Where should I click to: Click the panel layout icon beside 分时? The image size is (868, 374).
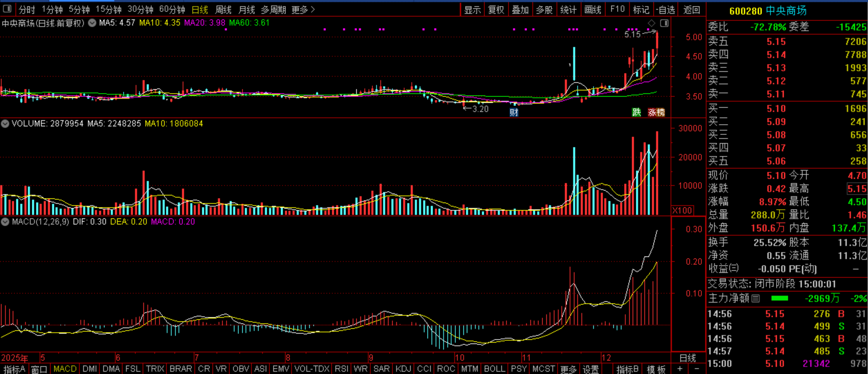click(7, 9)
